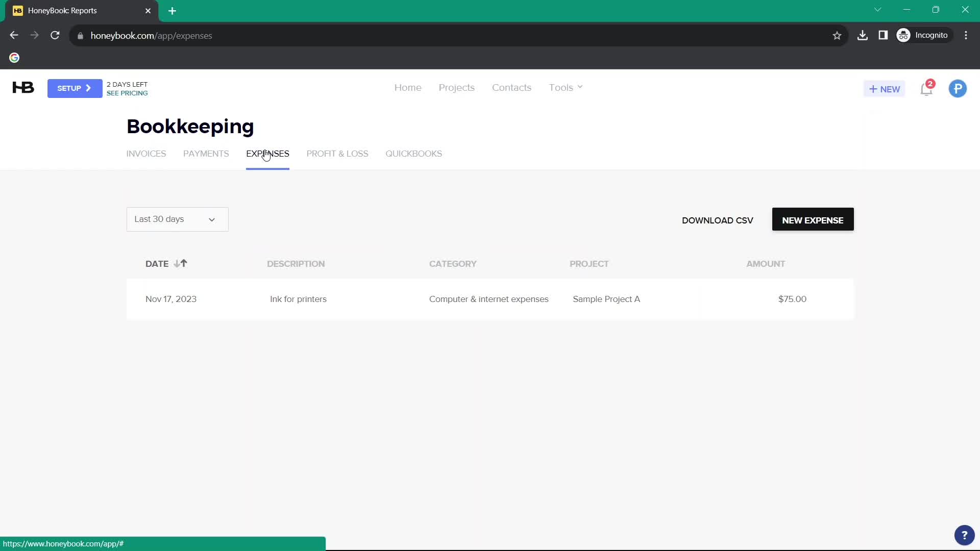Click the + New button

(884, 89)
